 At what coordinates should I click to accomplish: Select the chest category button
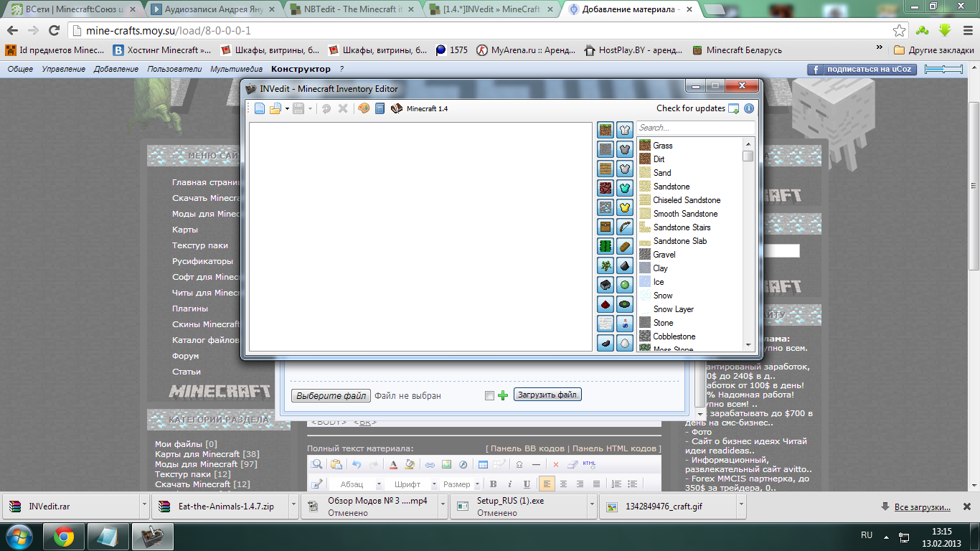click(x=606, y=227)
